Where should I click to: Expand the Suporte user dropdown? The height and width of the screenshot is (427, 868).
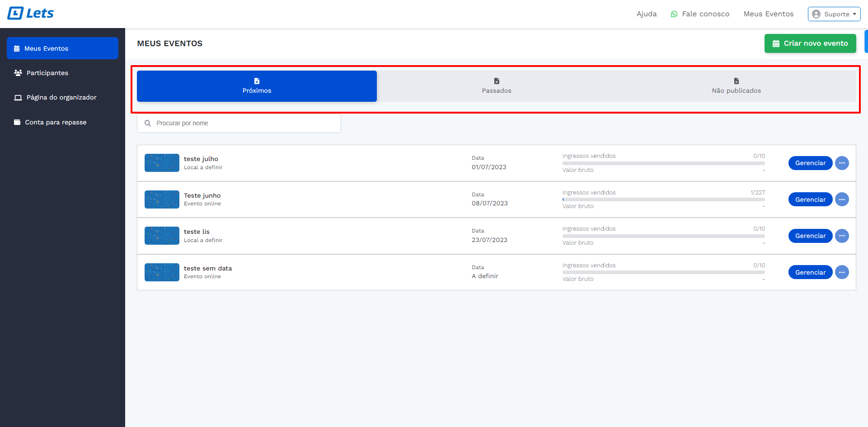(834, 14)
